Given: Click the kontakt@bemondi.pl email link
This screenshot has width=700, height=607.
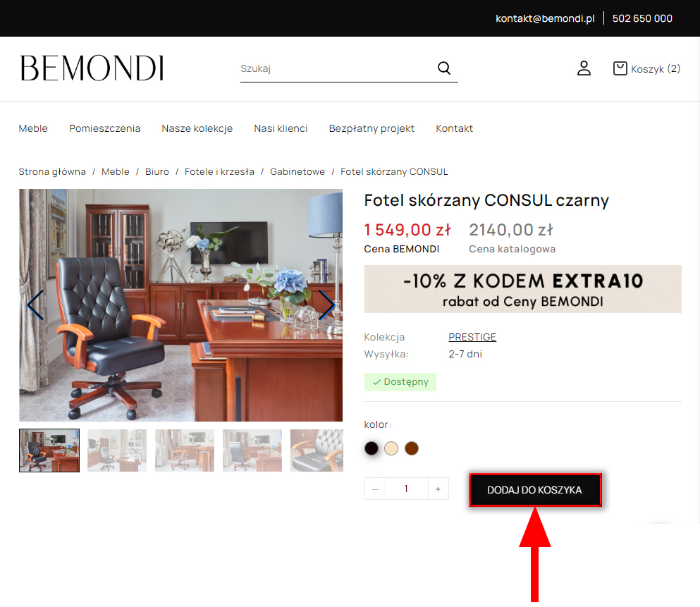Looking at the screenshot, I should tap(545, 18).
